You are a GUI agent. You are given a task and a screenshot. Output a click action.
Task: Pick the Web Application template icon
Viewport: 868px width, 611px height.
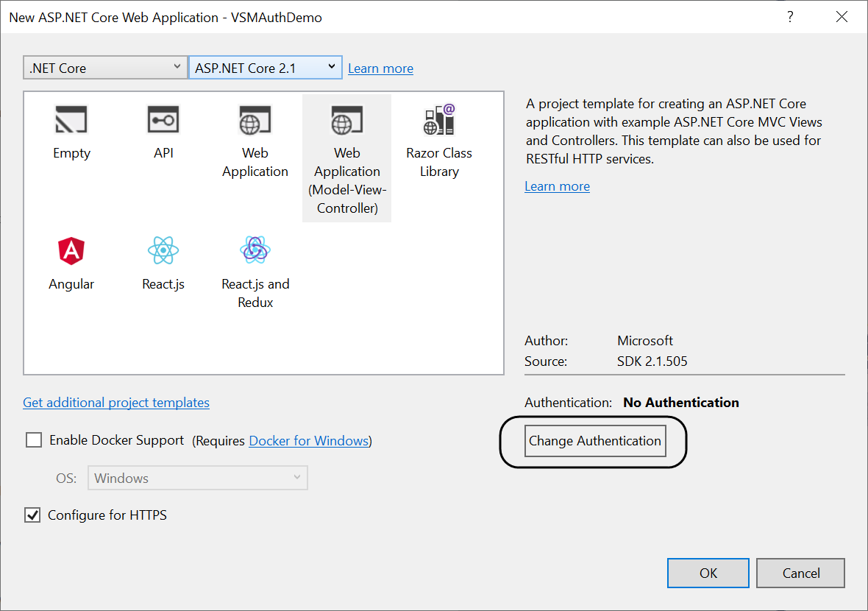[x=255, y=120]
